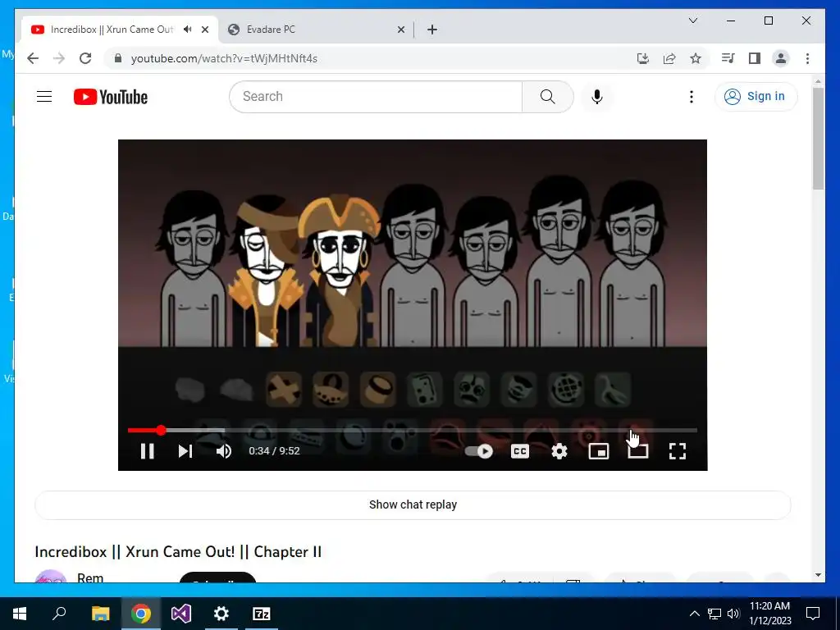Viewport: 840px width, 630px height.
Task: Go forward one page in browser
Action: pyautogui.click(x=59, y=58)
